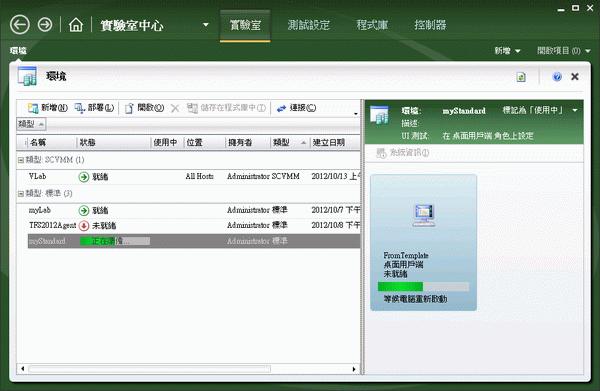This screenshot has width=600, height=391.
Task: Select the VLab environment row
Action: (x=194, y=177)
